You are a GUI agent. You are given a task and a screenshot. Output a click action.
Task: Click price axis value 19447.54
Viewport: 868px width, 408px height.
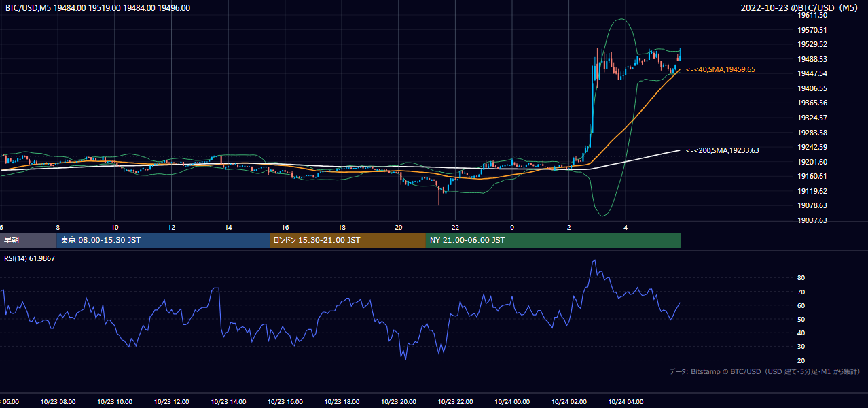(x=812, y=73)
